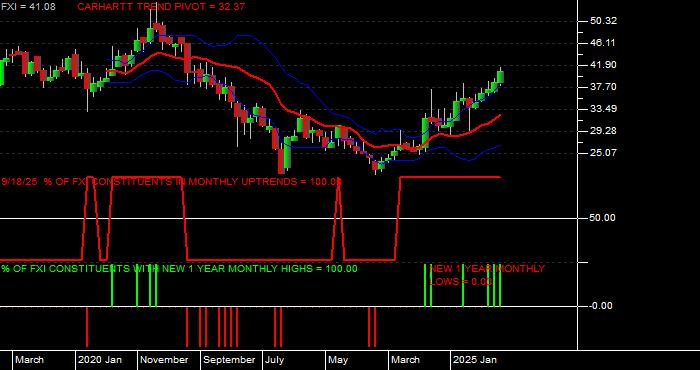
Task: Click the 25.07 price axis value
Action: click(x=604, y=153)
